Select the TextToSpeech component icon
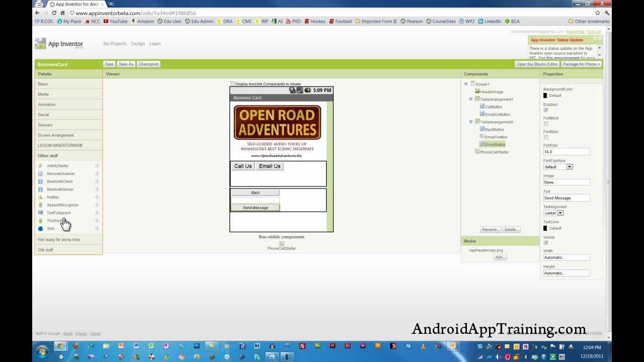This screenshot has width=644, height=362. (40, 213)
